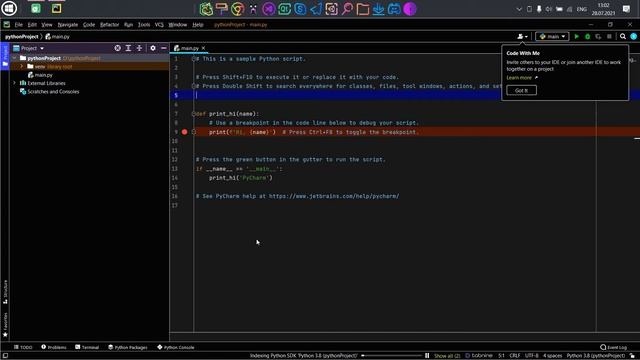Screen dimensions: 640x360
Task: Expand External Libraries node
Action: 14,83
